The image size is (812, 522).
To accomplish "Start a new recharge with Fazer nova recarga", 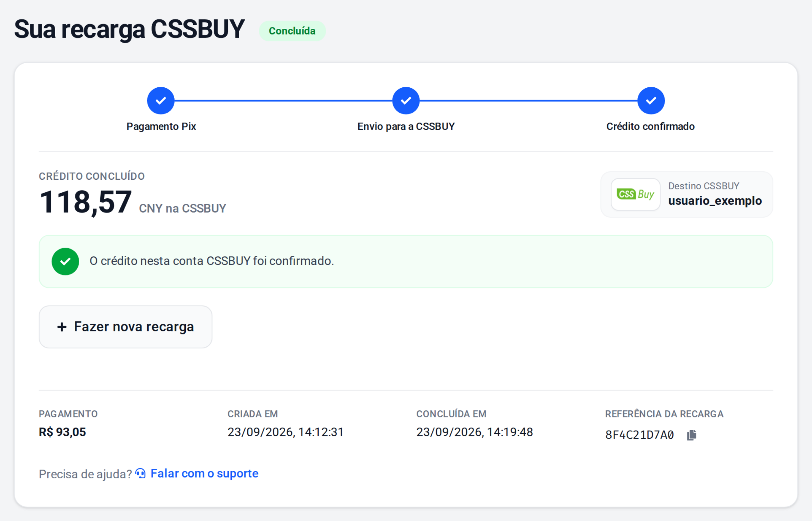I will [x=125, y=327].
